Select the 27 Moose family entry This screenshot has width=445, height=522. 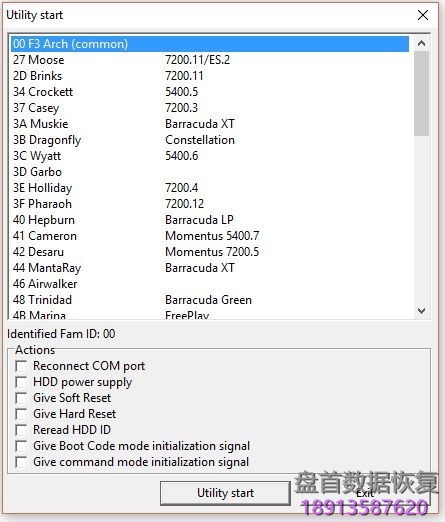click(x=210, y=60)
